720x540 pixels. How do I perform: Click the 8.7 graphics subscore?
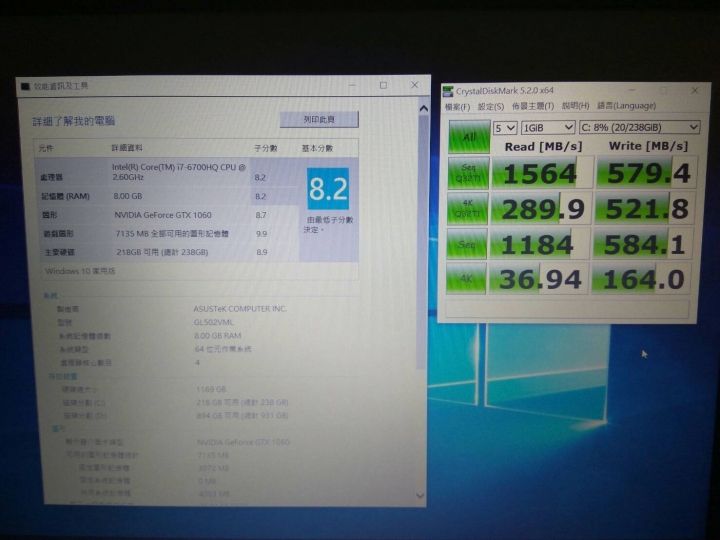[x=260, y=215]
